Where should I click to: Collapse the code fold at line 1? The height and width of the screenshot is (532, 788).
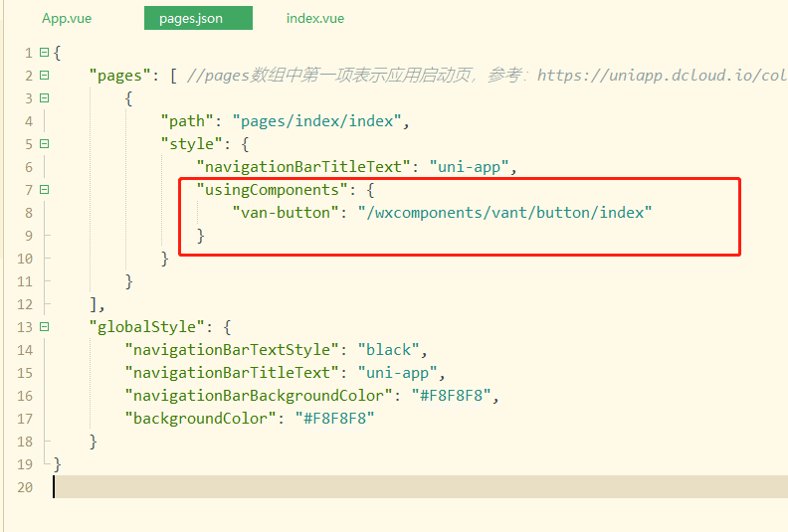click(44, 53)
